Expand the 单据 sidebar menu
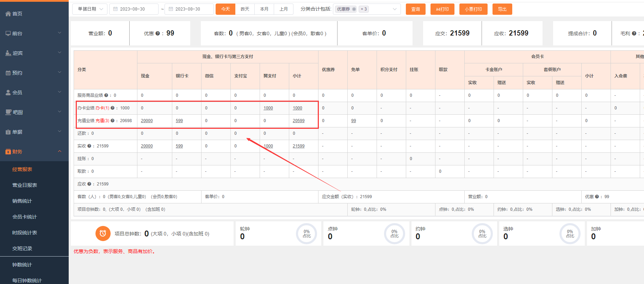 [60, 132]
